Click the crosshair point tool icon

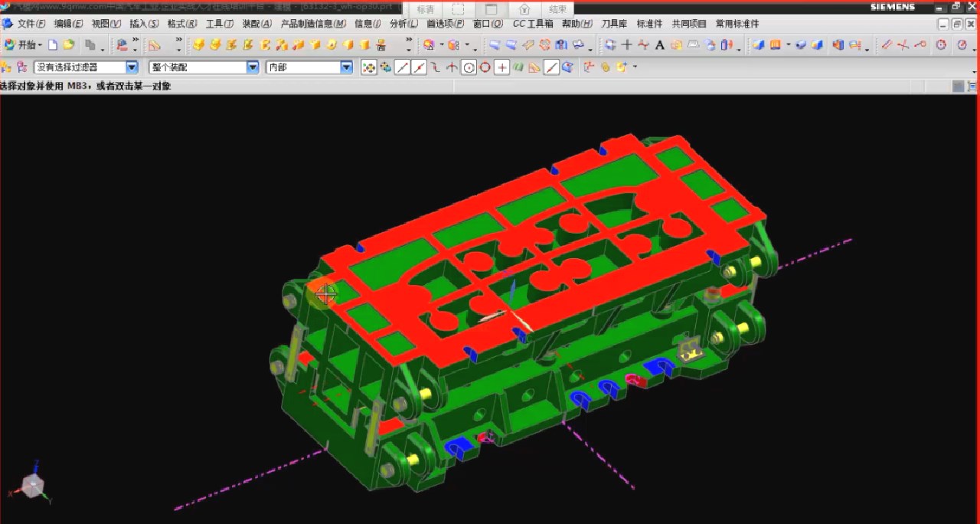627,45
